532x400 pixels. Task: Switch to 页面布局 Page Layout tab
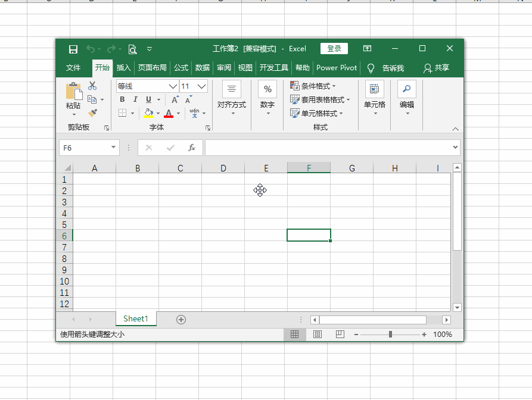click(x=152, y=68)
